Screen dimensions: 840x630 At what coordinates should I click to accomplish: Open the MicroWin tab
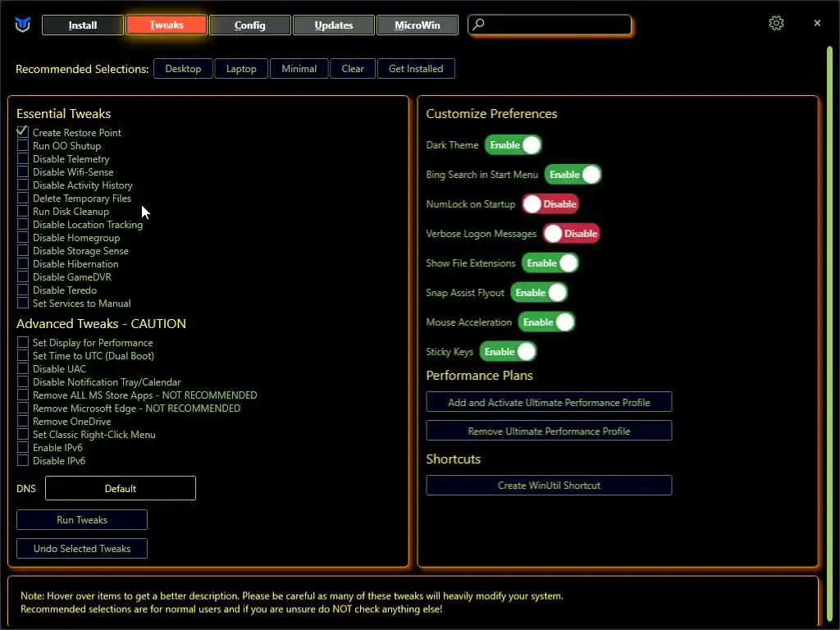click(418, 25)
